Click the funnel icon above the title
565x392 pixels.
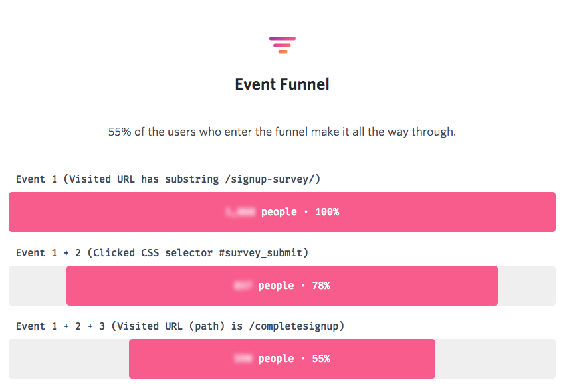(x=282, y=45)
